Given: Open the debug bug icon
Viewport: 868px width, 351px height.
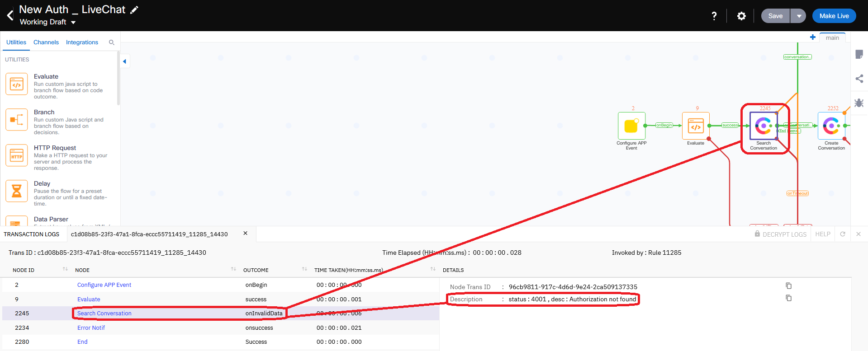Looking at the screenshot, I should coord(859,103).
